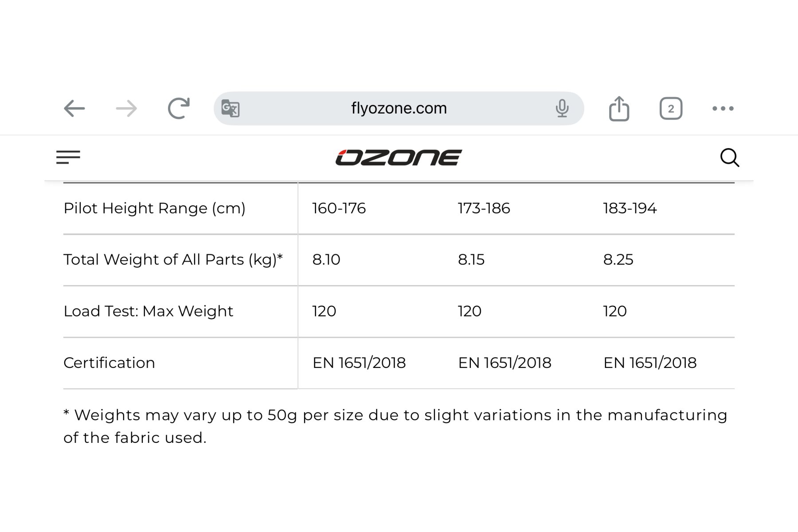Click the Ozone logo
798x532 pixels.
[399, 157]
